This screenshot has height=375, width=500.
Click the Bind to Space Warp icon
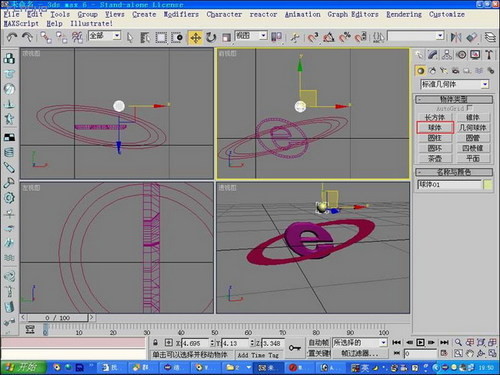click(77, 37)
